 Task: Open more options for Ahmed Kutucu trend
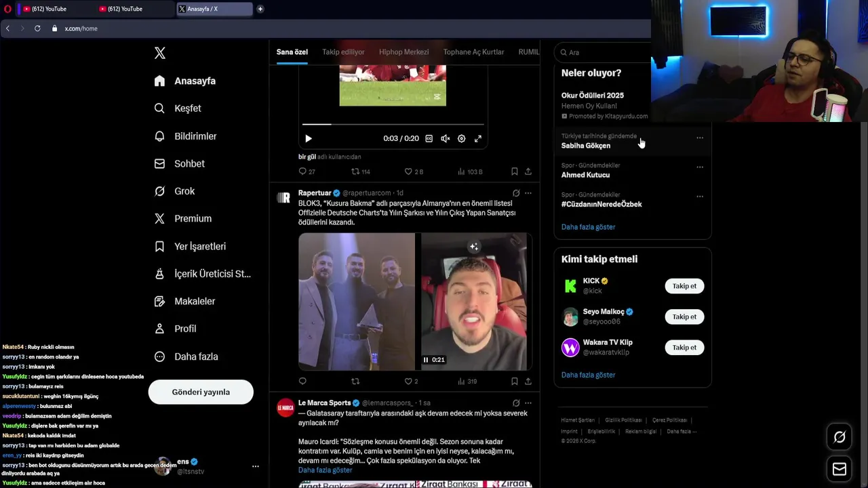(700, 167)
